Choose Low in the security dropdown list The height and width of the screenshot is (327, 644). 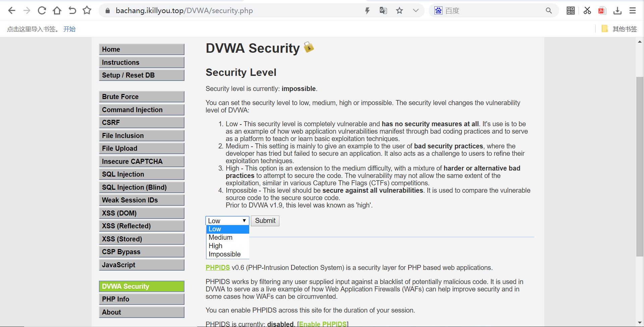(x=228, y=229)
